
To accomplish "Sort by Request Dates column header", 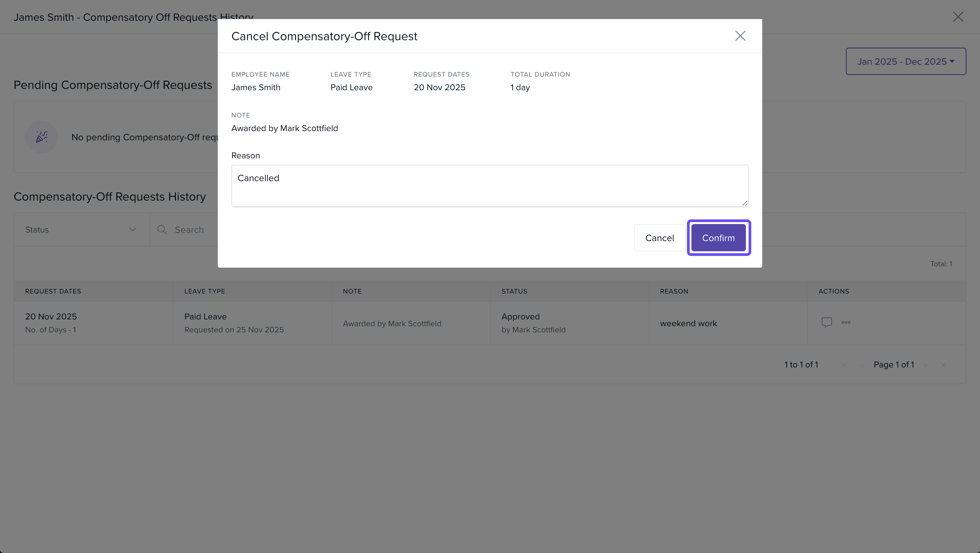I will pos(53,291).
